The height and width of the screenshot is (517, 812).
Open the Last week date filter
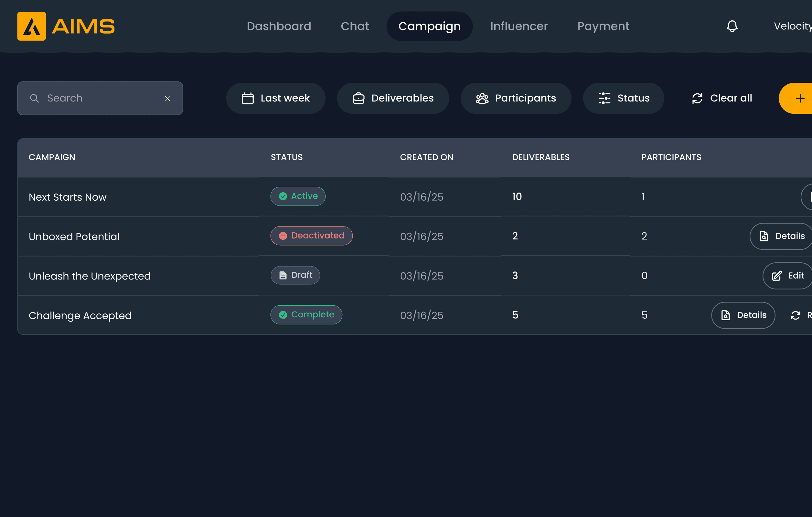pyautogui.click(x=275, y=98)
